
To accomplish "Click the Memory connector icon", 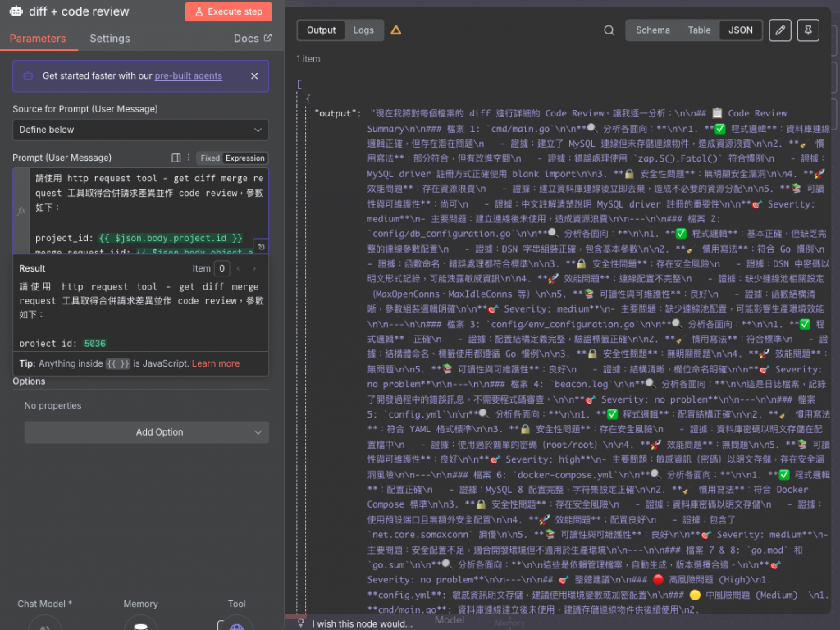I will [140, 624].
